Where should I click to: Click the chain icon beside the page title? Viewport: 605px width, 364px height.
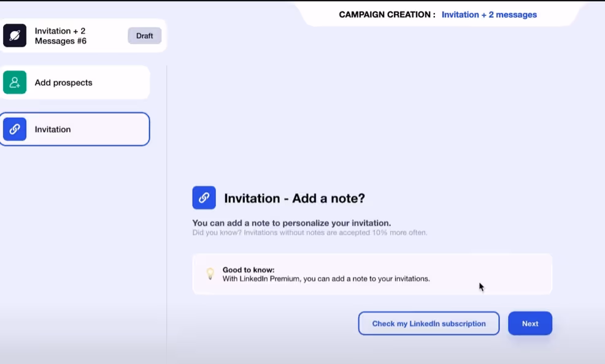(204, 197)
